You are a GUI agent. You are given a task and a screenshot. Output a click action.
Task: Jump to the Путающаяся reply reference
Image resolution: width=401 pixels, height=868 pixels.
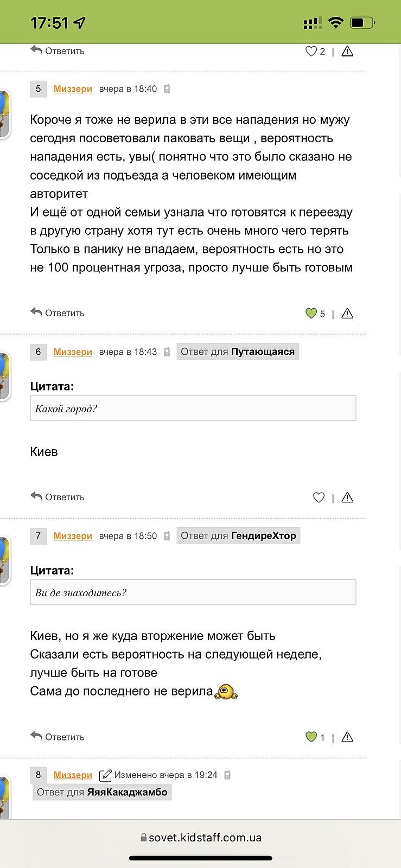tap(238, 352)
